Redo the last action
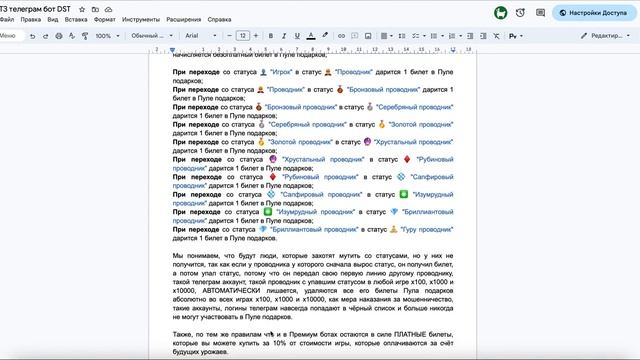The height and width of the screenshot is (360, 640). [45, 36]
